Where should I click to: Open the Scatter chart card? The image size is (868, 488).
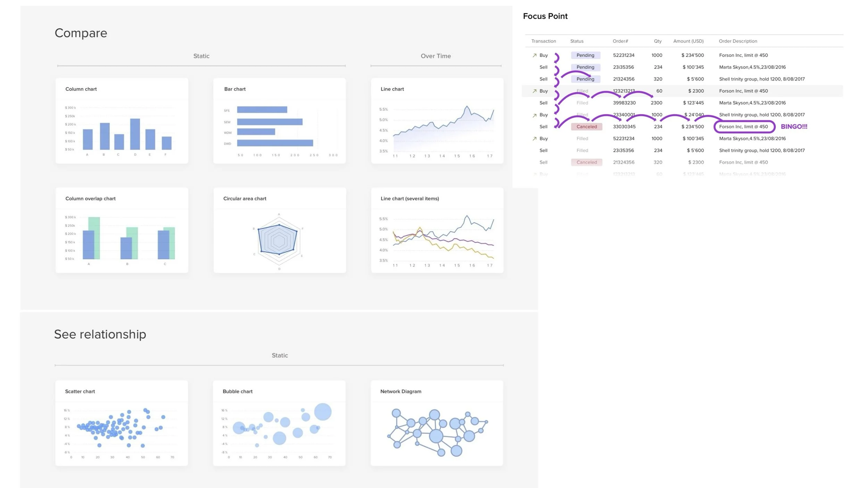(122, 423)
